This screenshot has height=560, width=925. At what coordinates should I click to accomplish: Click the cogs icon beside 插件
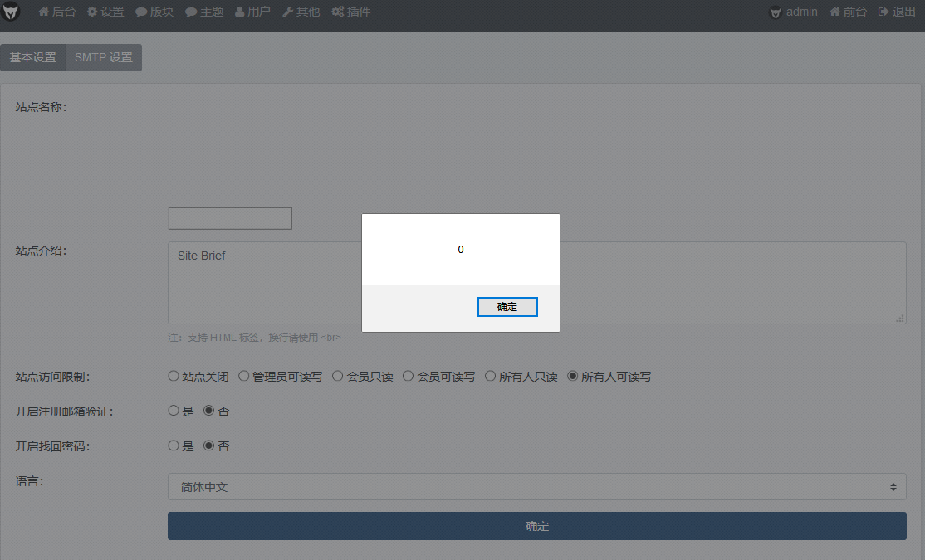coord(337,12)
